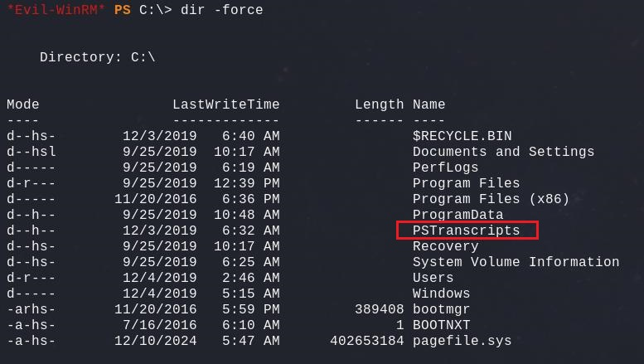
Task: Click the Length column header
Action: [x=379, y=104]
